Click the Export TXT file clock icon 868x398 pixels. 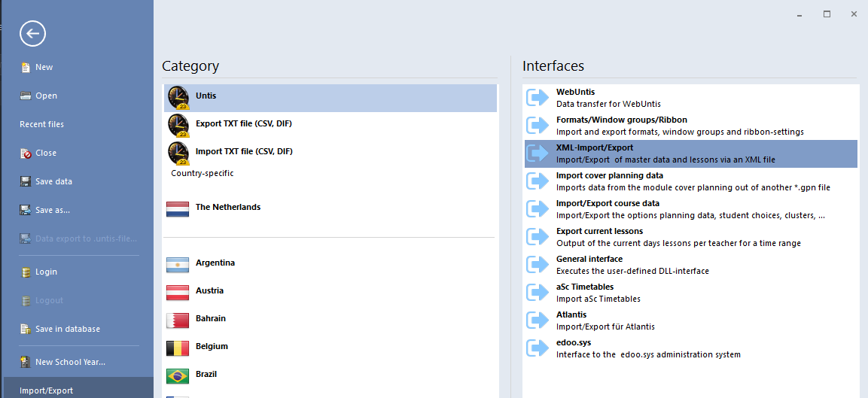178,125
